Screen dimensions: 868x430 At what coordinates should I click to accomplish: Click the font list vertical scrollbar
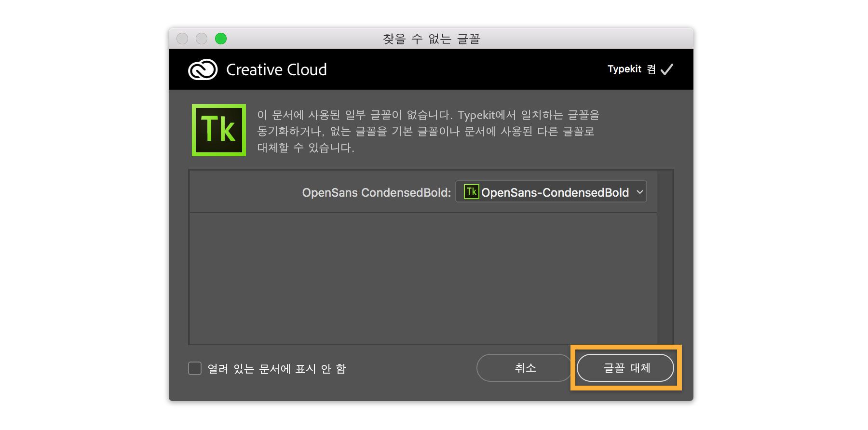pos(665,257)
